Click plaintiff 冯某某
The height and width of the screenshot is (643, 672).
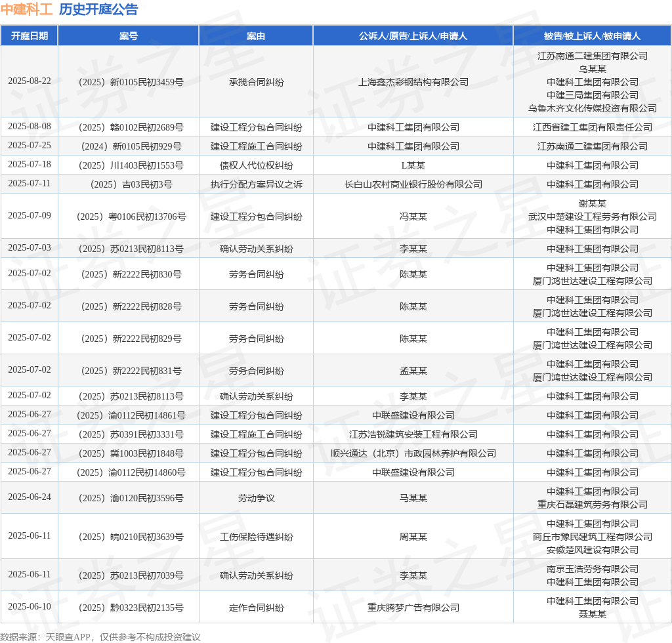pos(413,217)
